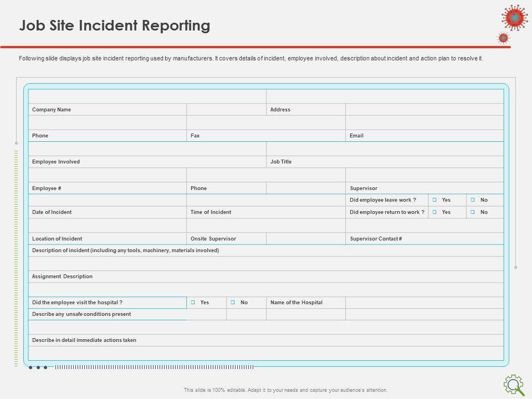Screen dimensions: 532x399
Task: Click the blank row below Assignment Description
Action: (x=266, y=289)
